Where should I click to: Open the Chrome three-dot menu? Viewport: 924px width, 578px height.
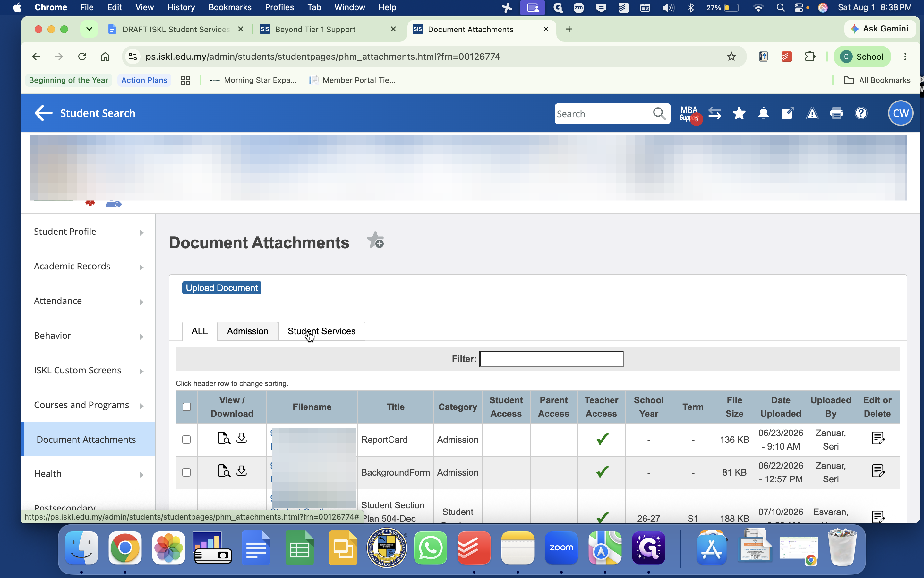tap(905, 57)
